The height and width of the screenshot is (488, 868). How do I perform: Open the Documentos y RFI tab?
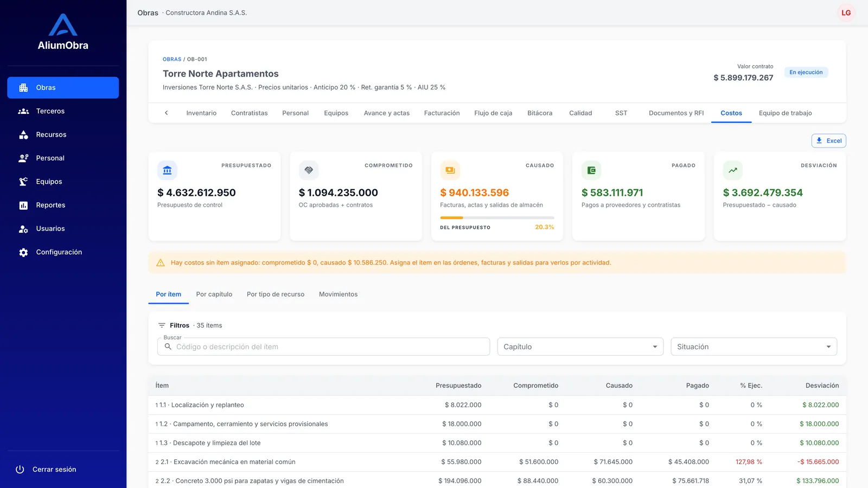click(676, 113)
